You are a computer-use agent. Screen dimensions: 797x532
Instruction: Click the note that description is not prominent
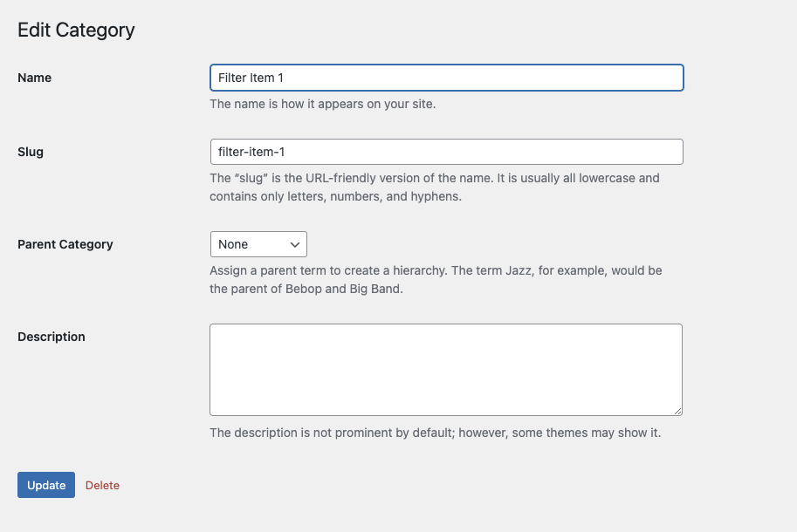coord(436,433)
